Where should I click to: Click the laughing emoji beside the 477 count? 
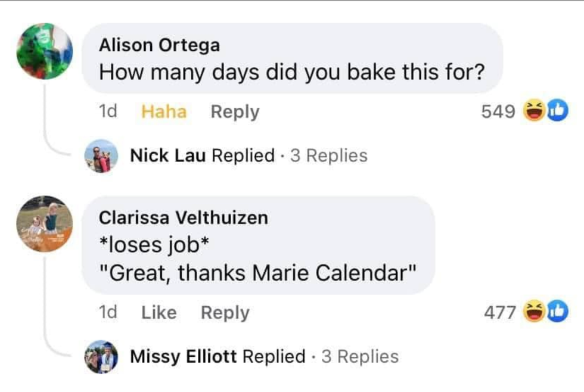click(x=532, y=312)
